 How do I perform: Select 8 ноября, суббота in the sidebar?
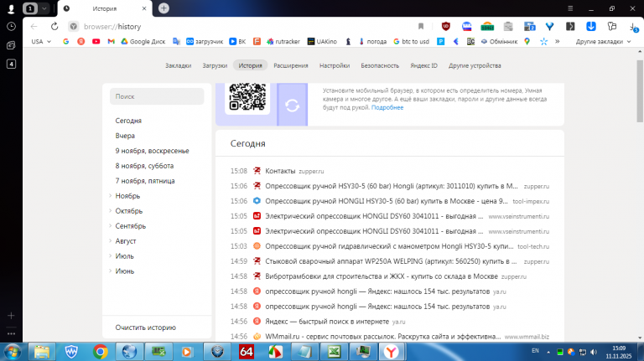tap(144, 166)
